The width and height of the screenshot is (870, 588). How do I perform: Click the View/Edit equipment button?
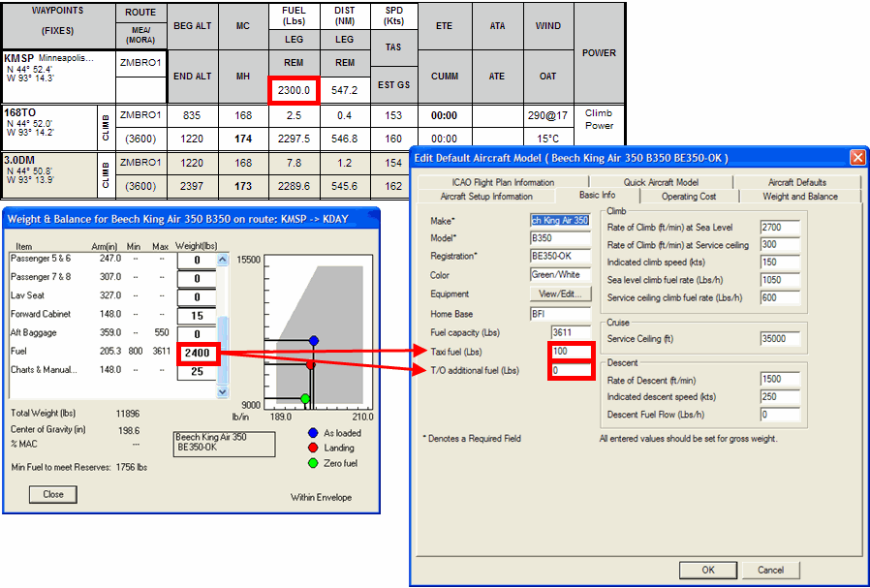click(561, 294)
